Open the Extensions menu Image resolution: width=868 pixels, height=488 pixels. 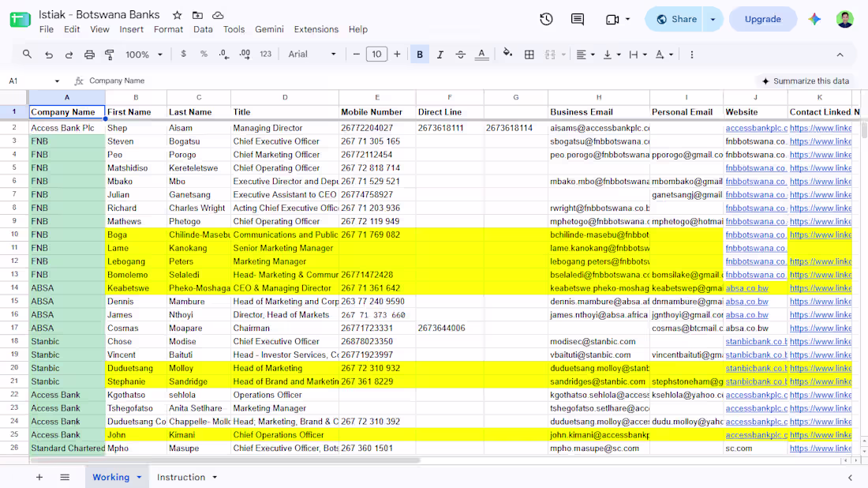tap(316, 29)
